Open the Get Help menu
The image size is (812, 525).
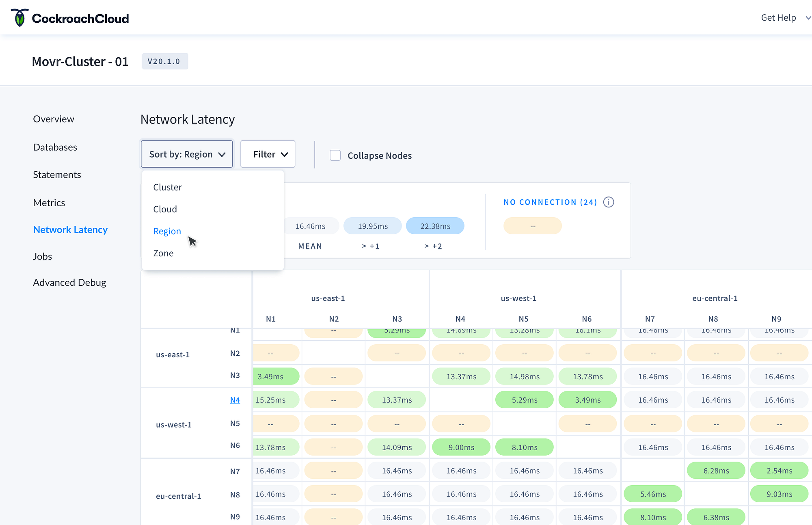click(x=778, y=17)
